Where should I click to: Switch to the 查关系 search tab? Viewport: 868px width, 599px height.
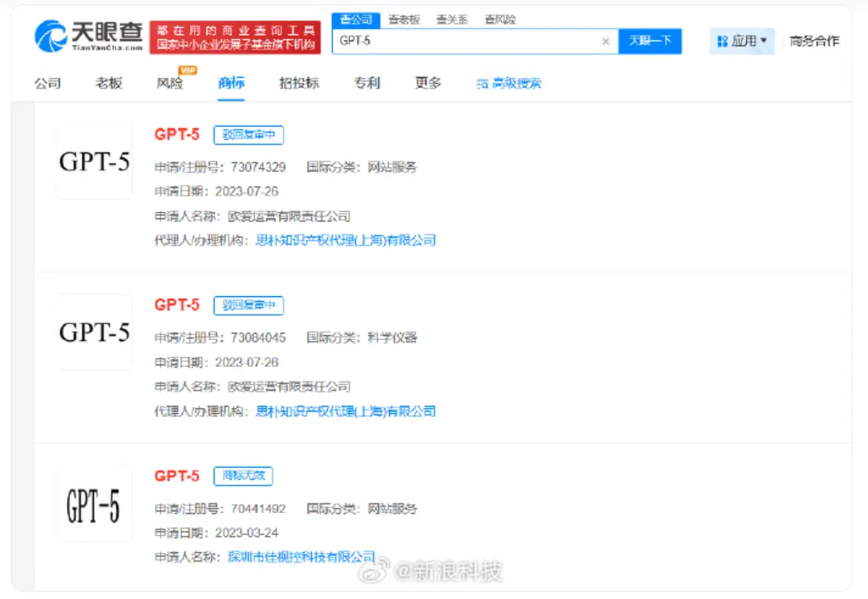tap(452, 20)
